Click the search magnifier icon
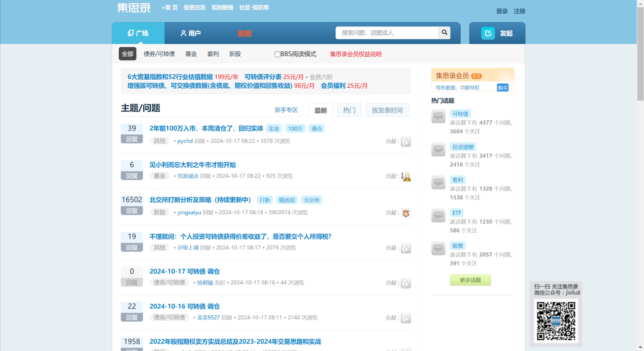Screen dimensions: 644x351 coord(444,33)
